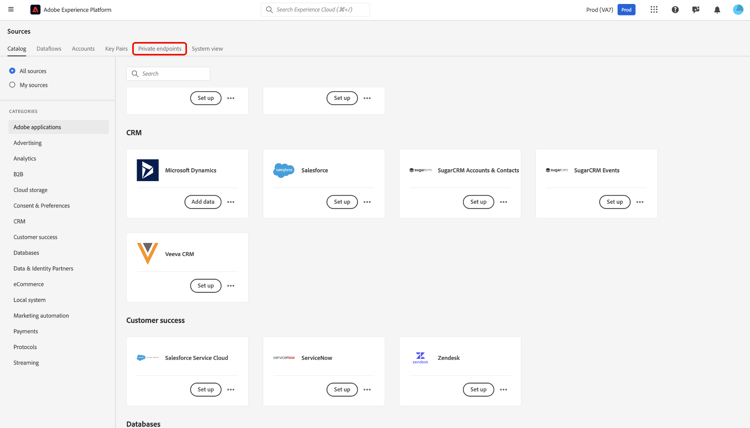Select the Streaming category
750x428 pixels.
pyautogui.click(x=26, y=362)
